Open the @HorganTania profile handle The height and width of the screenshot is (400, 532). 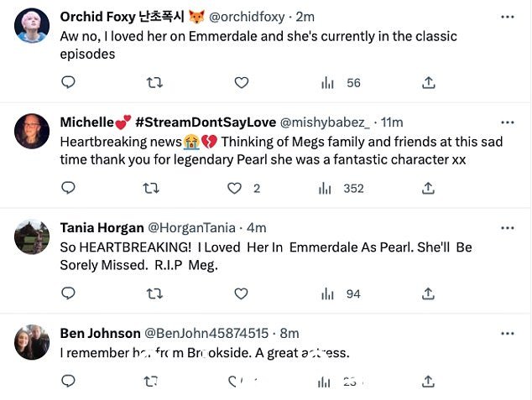point(191,228)
